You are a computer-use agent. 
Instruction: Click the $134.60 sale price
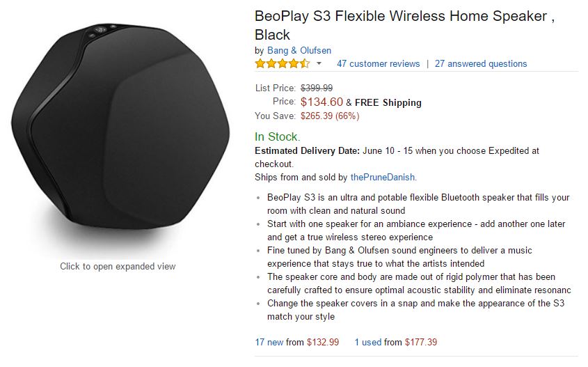321,102
